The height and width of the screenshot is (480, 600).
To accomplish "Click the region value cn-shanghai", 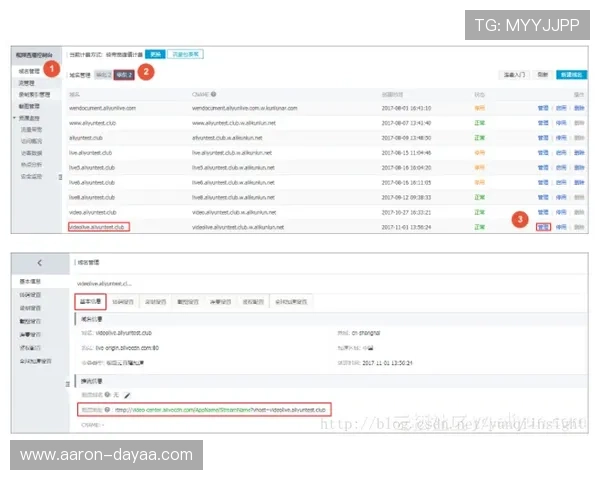I will 366,333.
